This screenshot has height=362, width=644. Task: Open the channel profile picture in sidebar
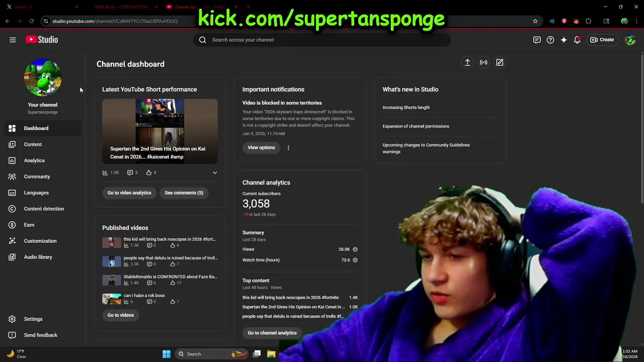tap(43, 77)
